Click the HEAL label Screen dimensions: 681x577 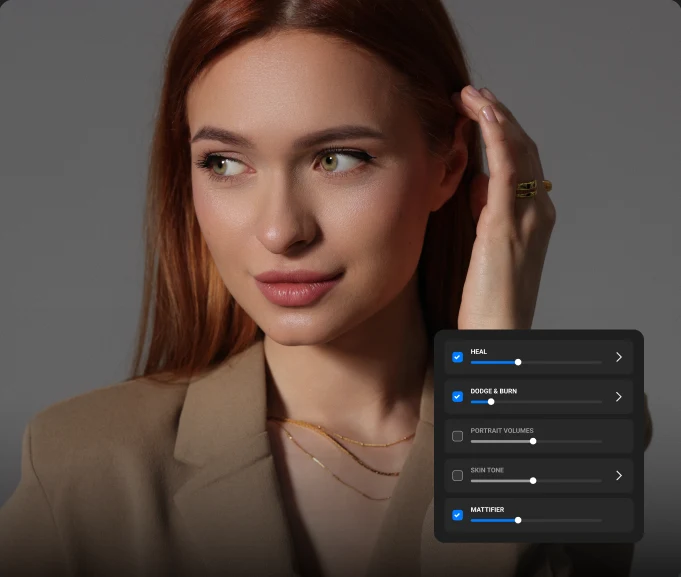pos(479,352)
